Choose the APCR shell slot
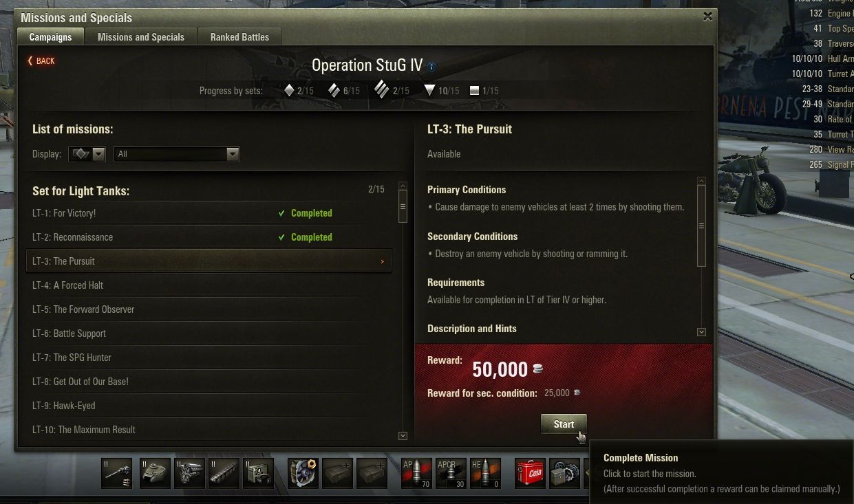The height and width of the screenshot is (504, 854). click(x=451, y=473)
